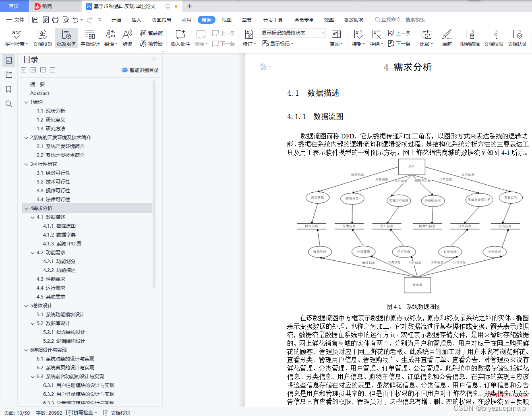Redo the last undone action

[89, 20]
